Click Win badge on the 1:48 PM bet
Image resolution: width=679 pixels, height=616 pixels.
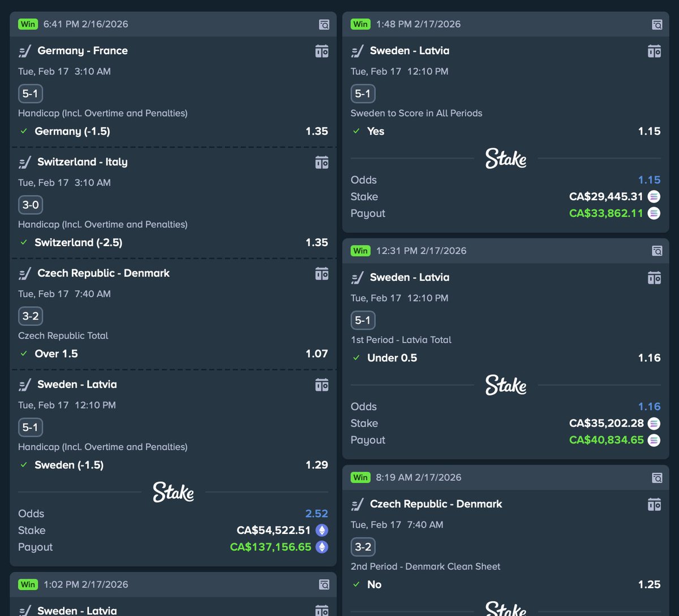tap(360, 24)
